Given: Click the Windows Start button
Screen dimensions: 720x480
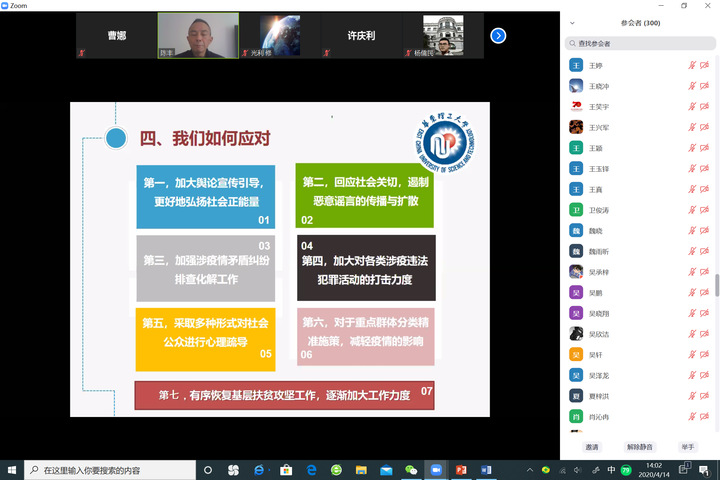Looking at the screenshot, I should pyautogui.click(x=12, y=470).
